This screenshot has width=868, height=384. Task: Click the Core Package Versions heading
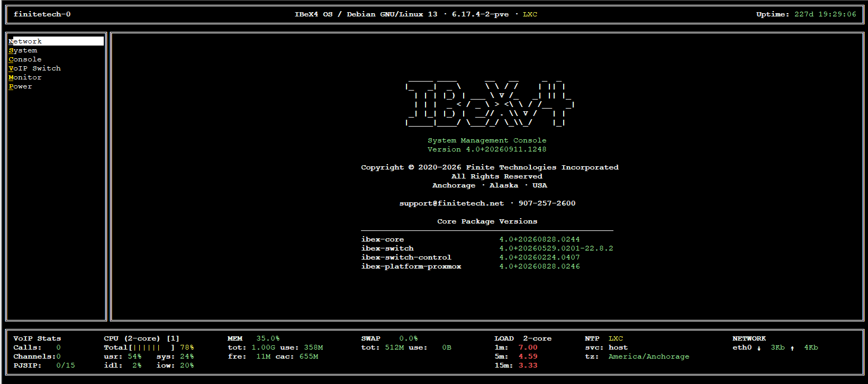point(487,221)
